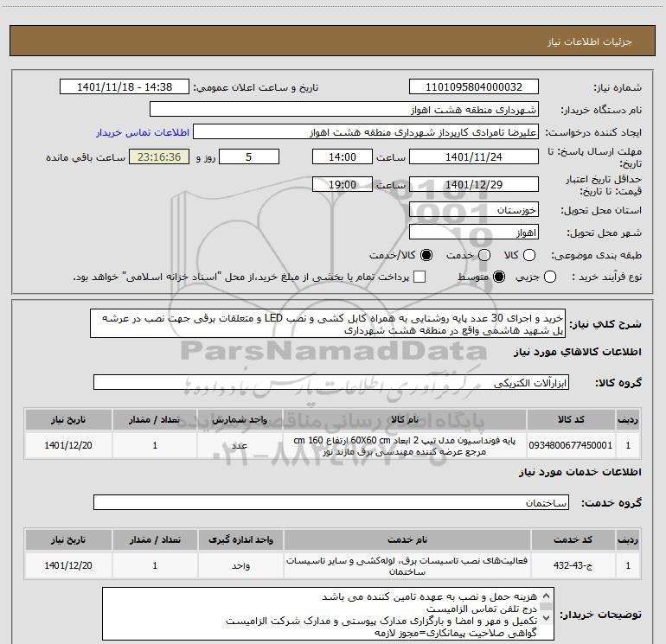This screenshot has height=644, width=666.
Task: Click نام کالا column header
Action: point(405,419)
